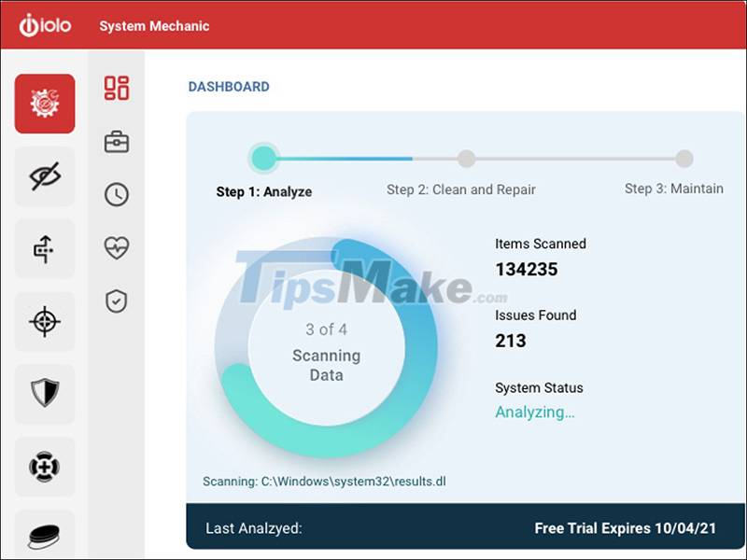The height and width of the screenshot is (560, 747).
Task: Select the crosshair target tool icon
Action: click(x=44, y=321)
